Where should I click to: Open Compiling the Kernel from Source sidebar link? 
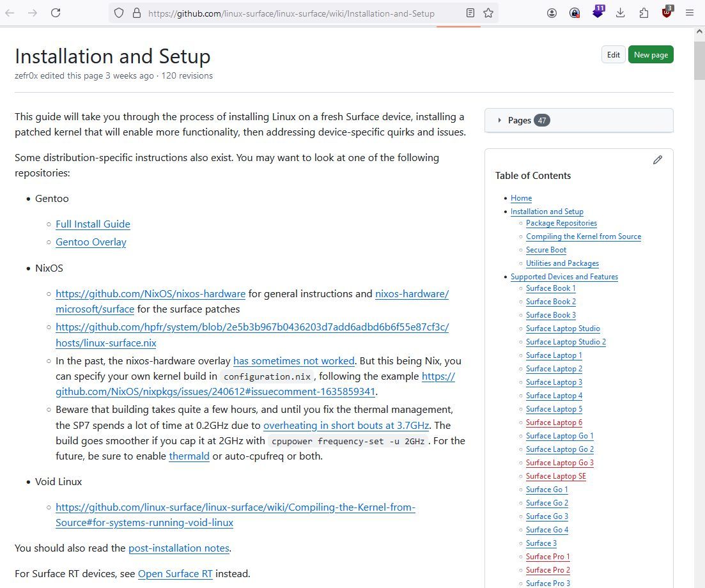584,236
